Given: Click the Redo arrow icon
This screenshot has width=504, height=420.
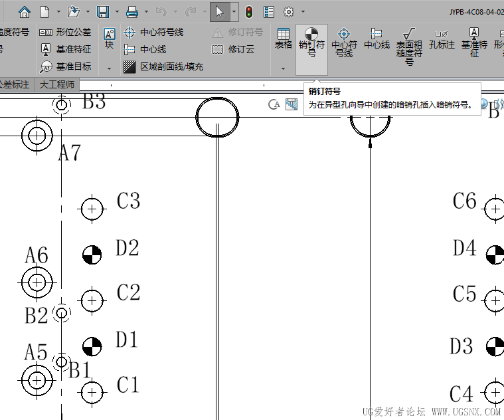Looking at the screenshot, I should (x=191, y=12).
